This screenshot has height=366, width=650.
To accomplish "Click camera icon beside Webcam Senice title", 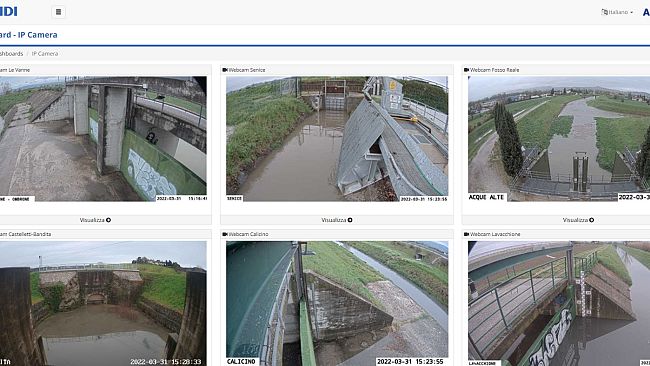I will click(225, 70).
